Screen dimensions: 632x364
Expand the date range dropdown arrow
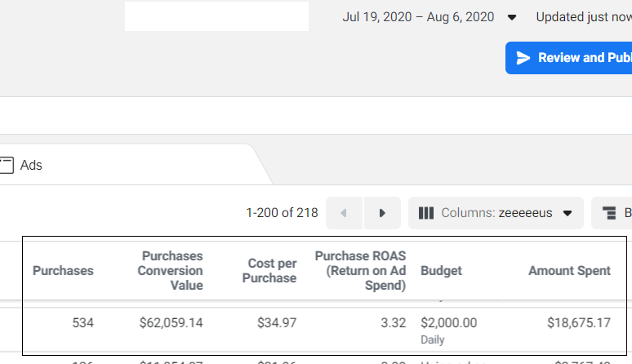tap(512, 17)
